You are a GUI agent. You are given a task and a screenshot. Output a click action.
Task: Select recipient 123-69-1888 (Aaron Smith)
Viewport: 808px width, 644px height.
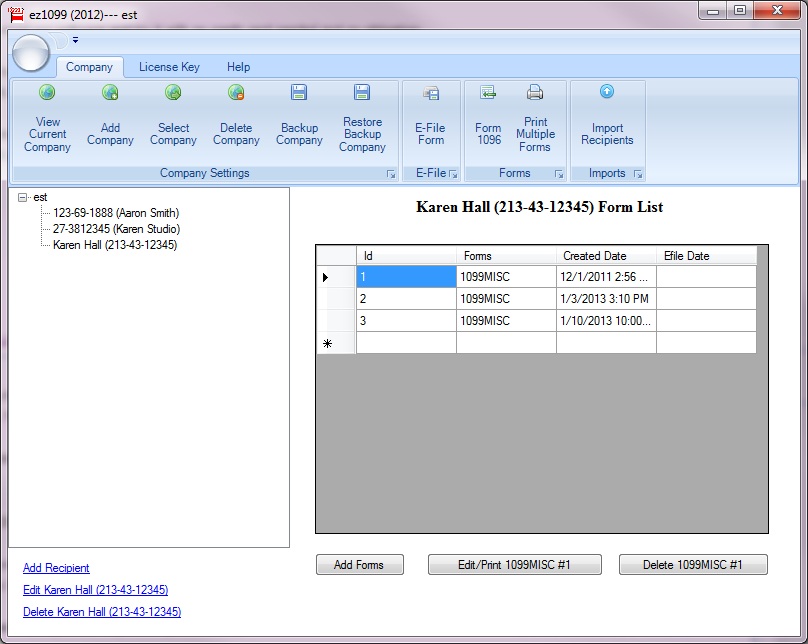pyautogui.click(x=116, y=213)
